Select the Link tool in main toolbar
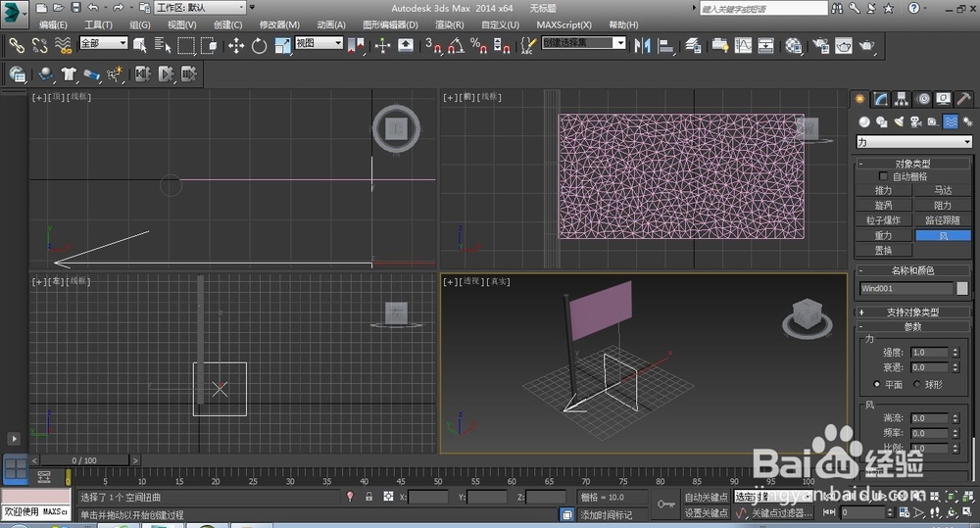The height and width of the screenshot is (528, 980). point(17,45)
